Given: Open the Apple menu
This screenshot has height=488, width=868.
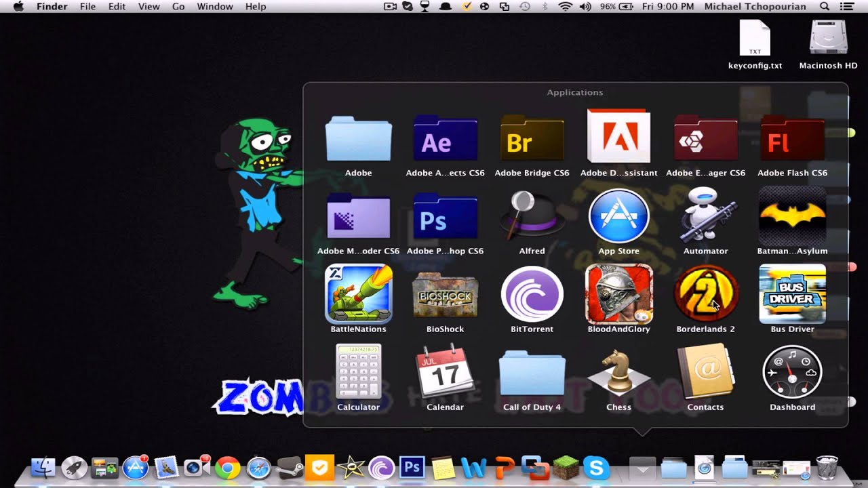Looking at the screenshot, I should point(18,7).
